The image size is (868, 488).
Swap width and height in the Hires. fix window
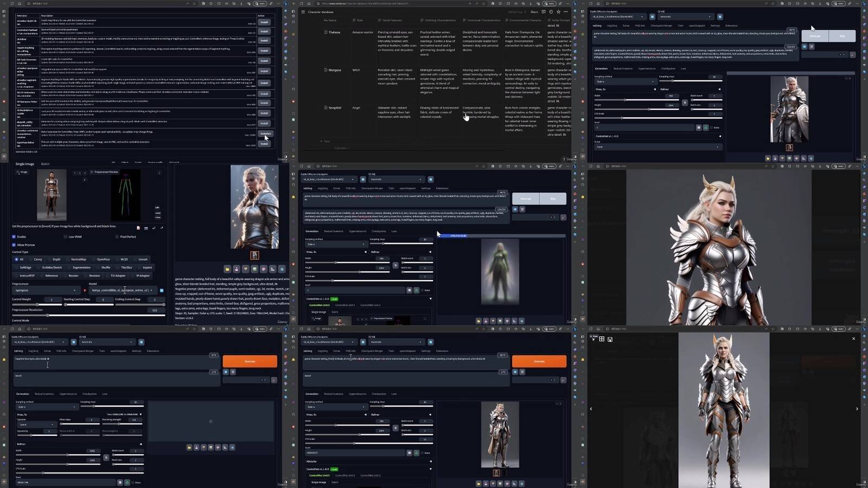coord(106,458)
